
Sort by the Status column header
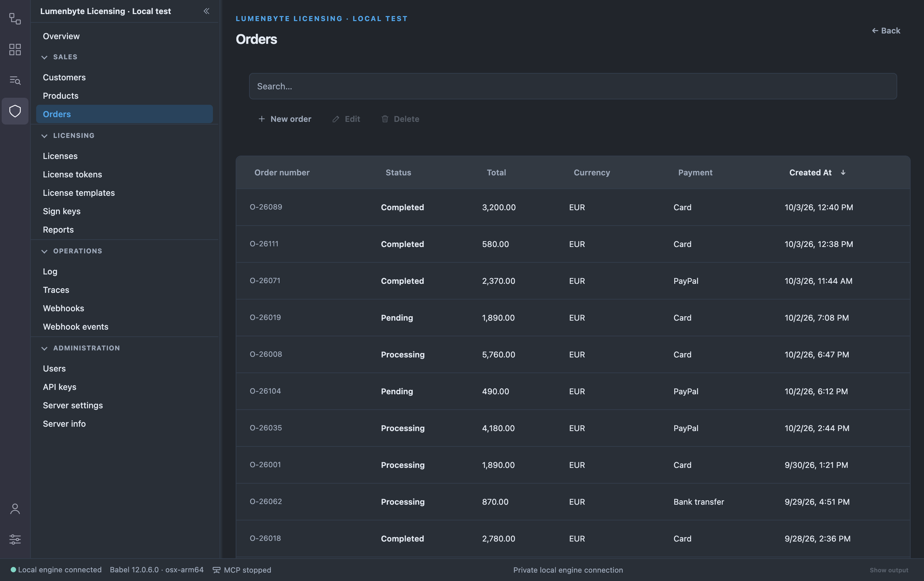point(398,173)
